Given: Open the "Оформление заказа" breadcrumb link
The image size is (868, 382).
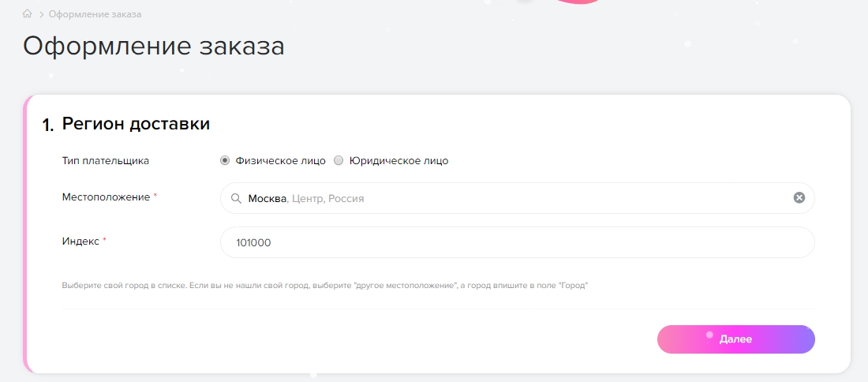Looking at the screenshot, I should [95, 14].
